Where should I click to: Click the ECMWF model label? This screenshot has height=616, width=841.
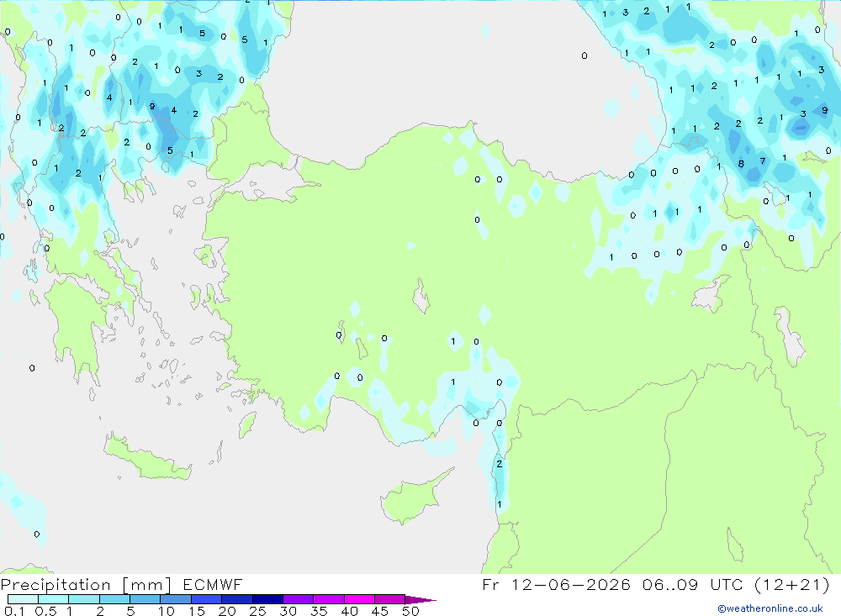pyautogui.click(x=213, y=585)
